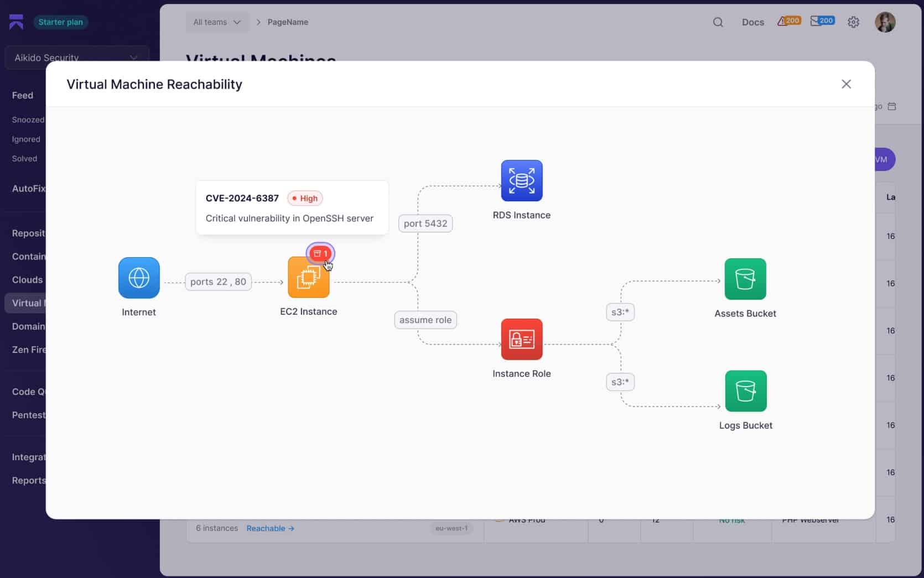Open Clouds in the sidebar
Screen dimensions: 924x578
point(27,280)
